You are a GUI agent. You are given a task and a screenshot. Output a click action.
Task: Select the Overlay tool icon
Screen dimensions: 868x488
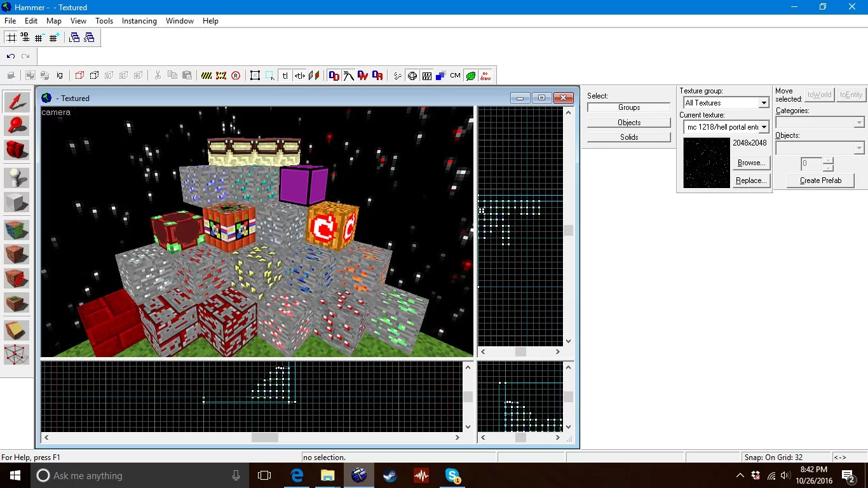[17, 302]
